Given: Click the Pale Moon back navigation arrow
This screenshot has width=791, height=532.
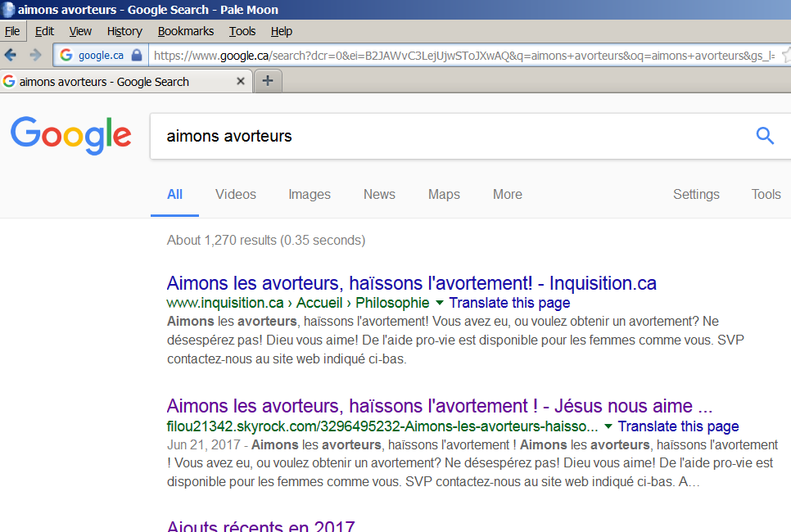Looking at the screenshot, I should tap(9, 56).
